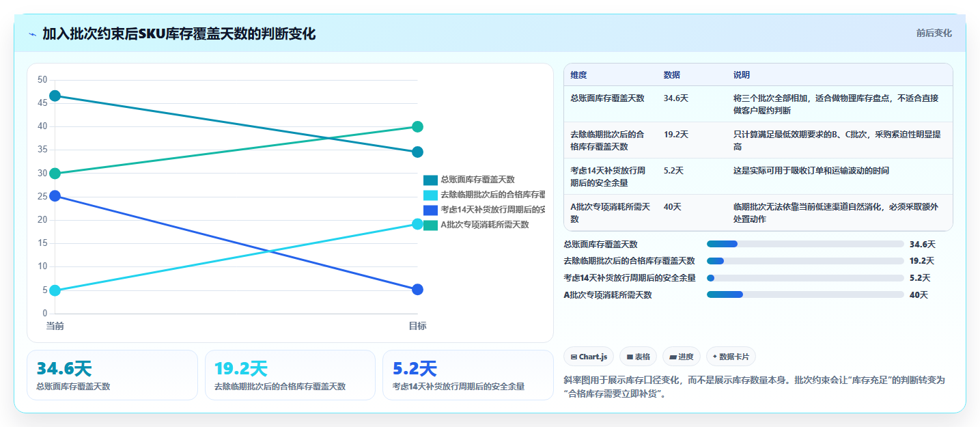Toggle 考虑14天补货放行周期 legend color box
This screenshot has width=980, height=427.
click(430, 210)
